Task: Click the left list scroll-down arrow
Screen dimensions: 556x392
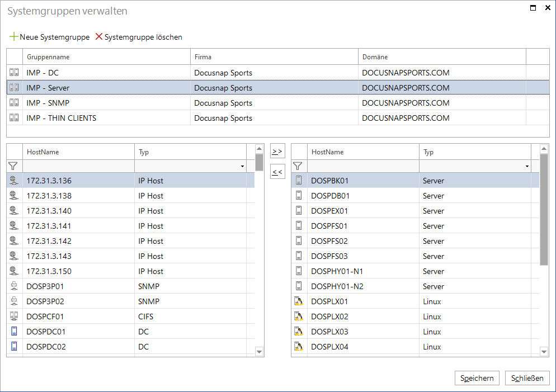Action: coord(259,352)
